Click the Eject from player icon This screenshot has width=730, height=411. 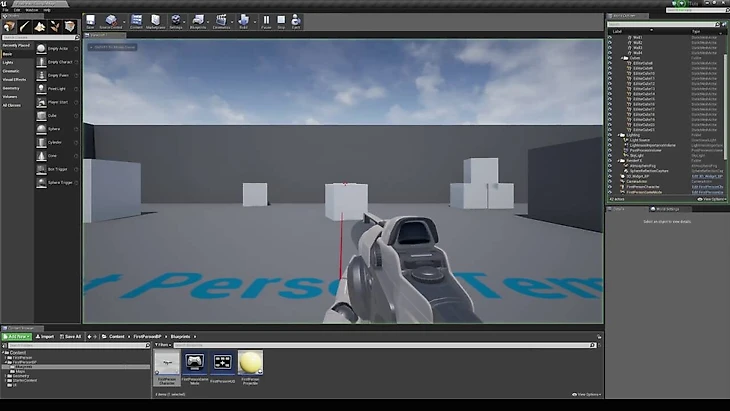coord(295,20)
